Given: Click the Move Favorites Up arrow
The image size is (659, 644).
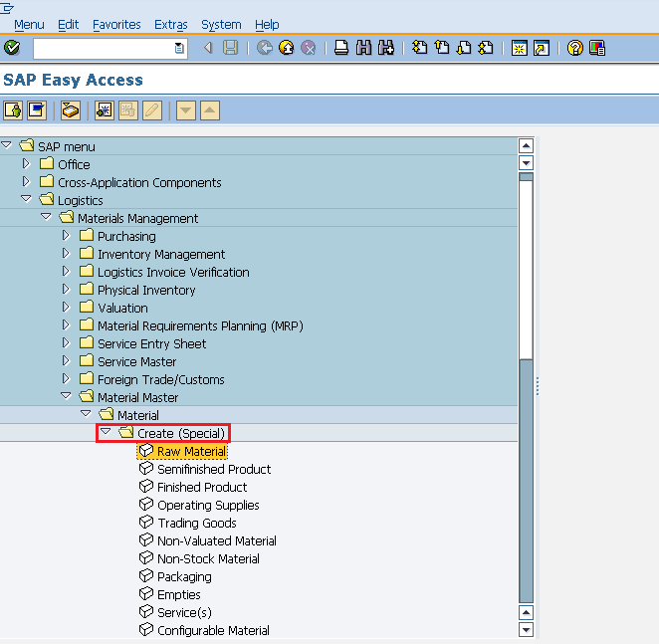Looking at the screenshot, I should point(210,110).
